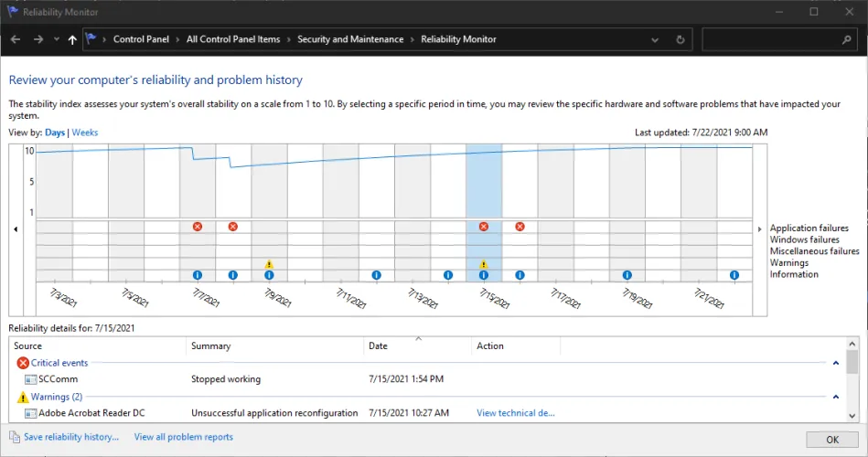Collapse the Warnings section chevron
Screen dimensions: 868x457
click(835, 397)
